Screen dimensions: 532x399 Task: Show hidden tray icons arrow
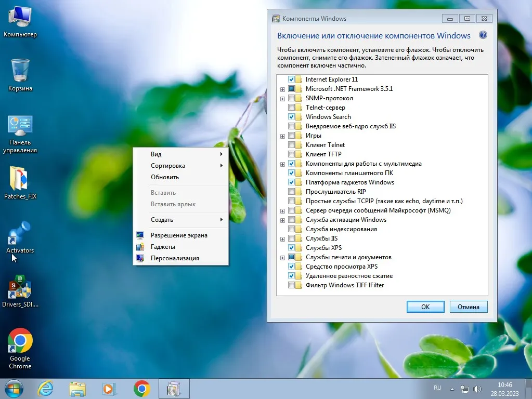pos(452,389)
